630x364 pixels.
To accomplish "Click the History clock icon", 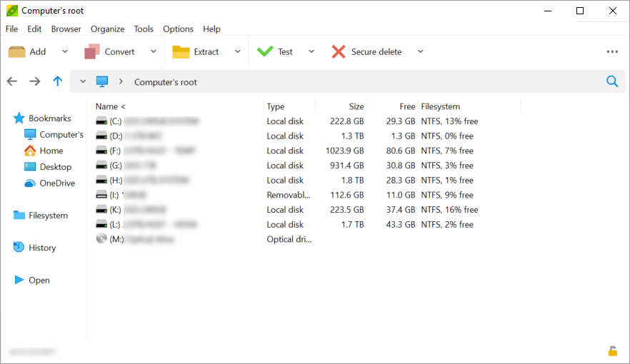I will coord(19,247).
